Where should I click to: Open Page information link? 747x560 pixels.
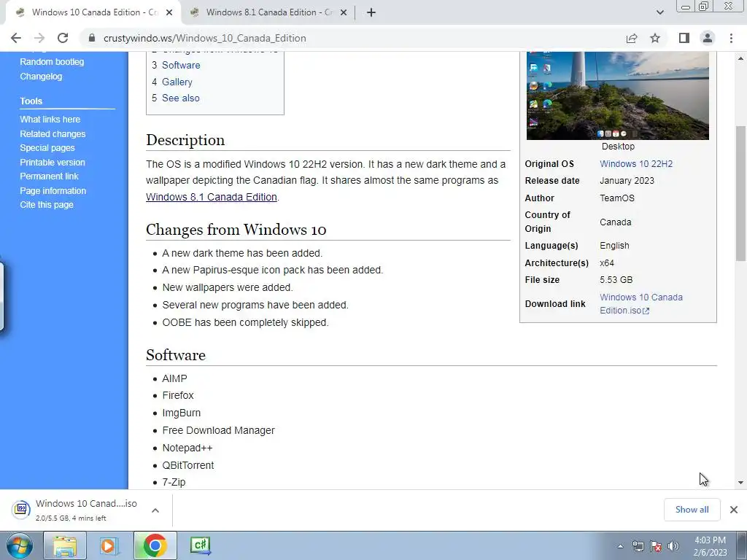point(53,190)
